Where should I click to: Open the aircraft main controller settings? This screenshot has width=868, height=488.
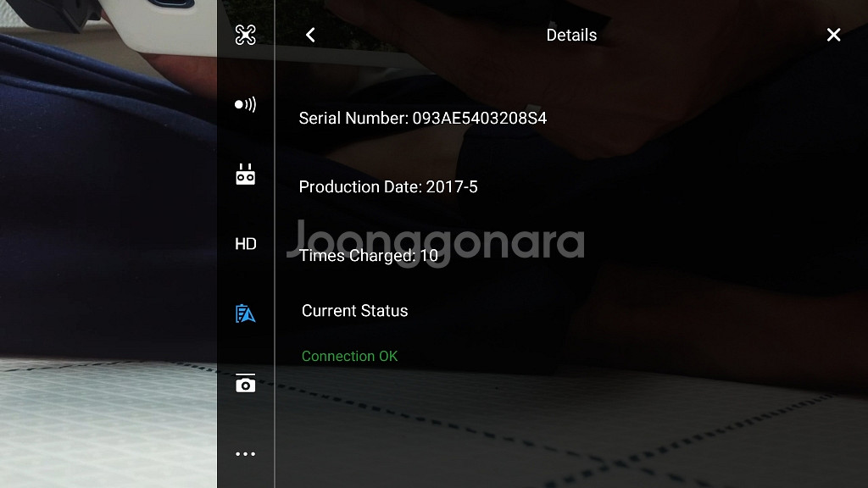(245, 35)
